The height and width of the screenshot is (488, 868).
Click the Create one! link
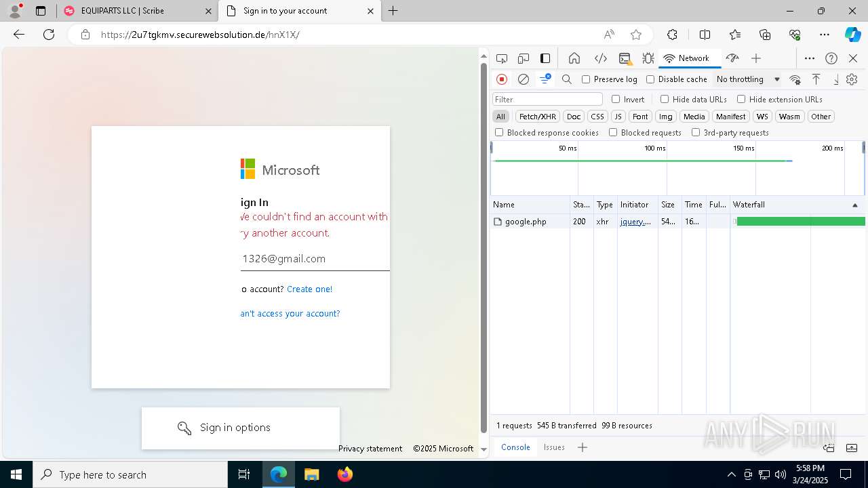coord(309,289)
